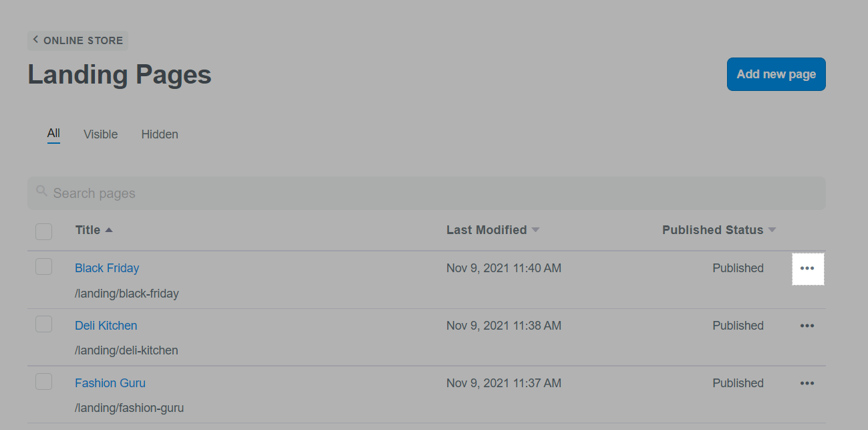Image resolution: width=868 pixels, height=430 pixels.
Task: Focus the Search pages field
Action: click(428, 193)
